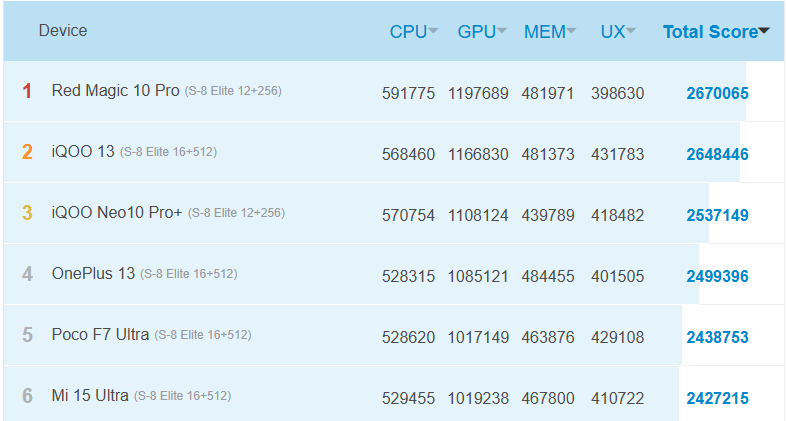Open Mi 15 Ultra device entry
This screenshot has height=421, width=786.
pyautogui.click(x=90, y=395)
